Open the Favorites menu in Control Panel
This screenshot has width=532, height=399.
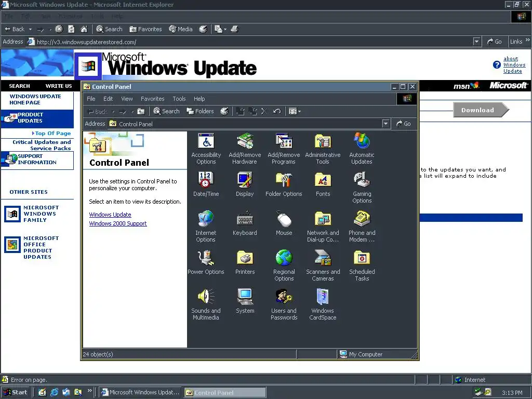click(152, 99)
